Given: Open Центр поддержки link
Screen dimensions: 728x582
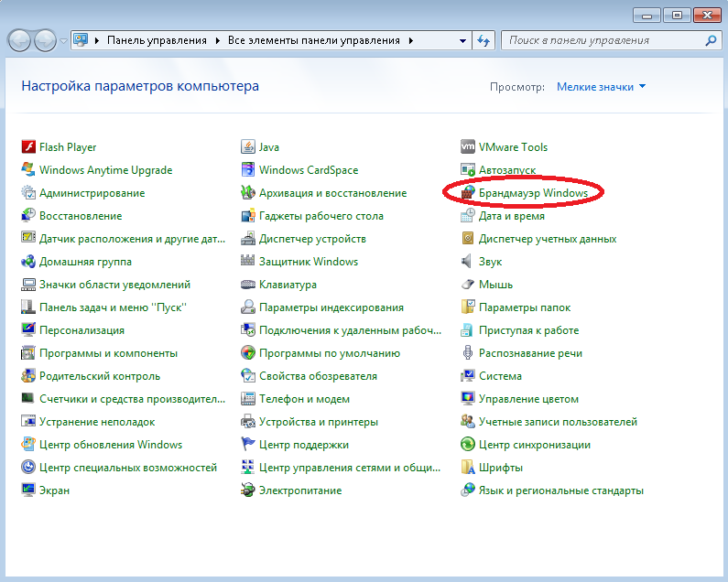Looking at the screenshot, I should 304,445.
